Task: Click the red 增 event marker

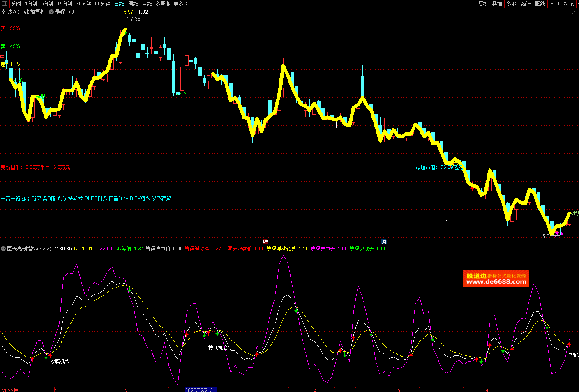Action: pyautogui.click(x=265, y=242)
